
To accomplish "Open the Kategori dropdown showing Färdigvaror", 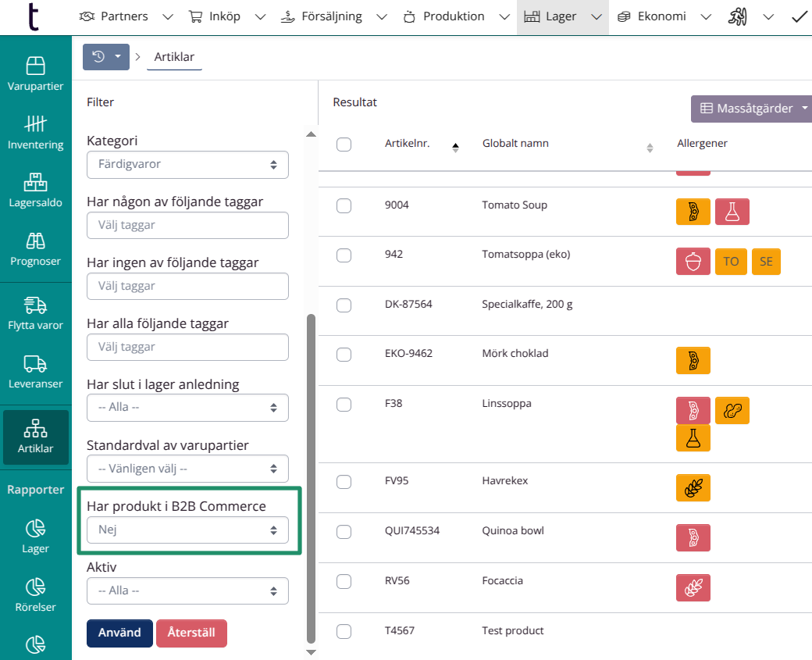I will coord(187,165).
